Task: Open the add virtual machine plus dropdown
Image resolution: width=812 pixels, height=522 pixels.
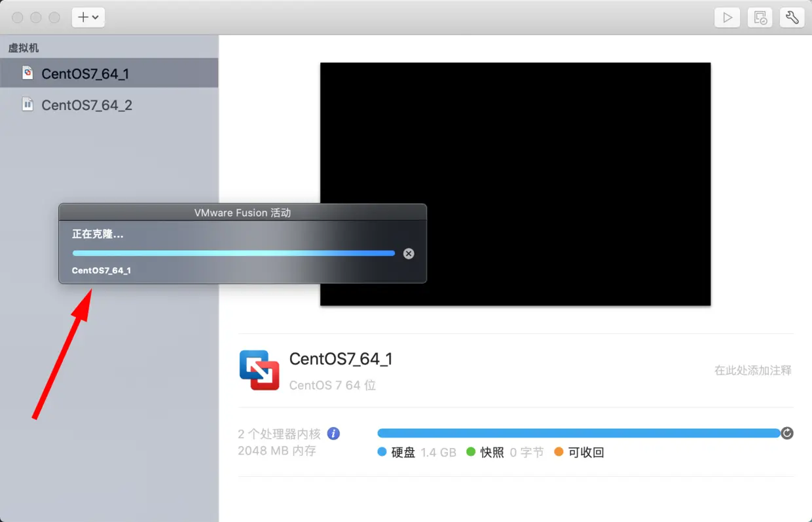Action: tap(88, 18)
